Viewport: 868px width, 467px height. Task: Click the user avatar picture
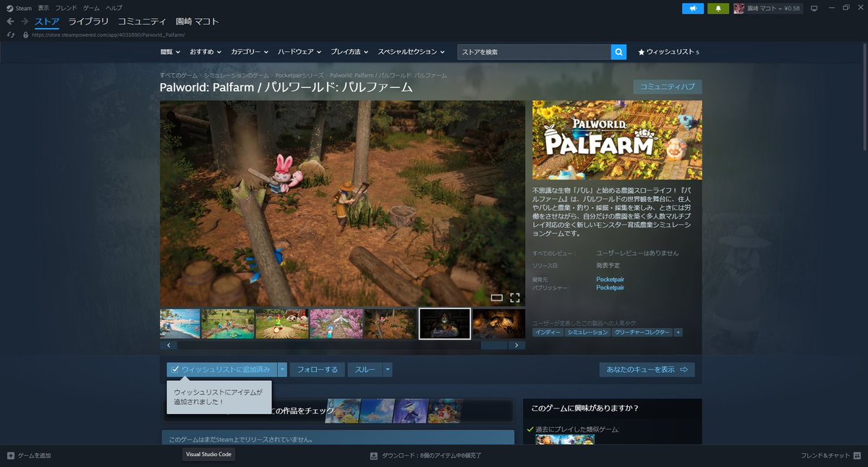(739, 9)
